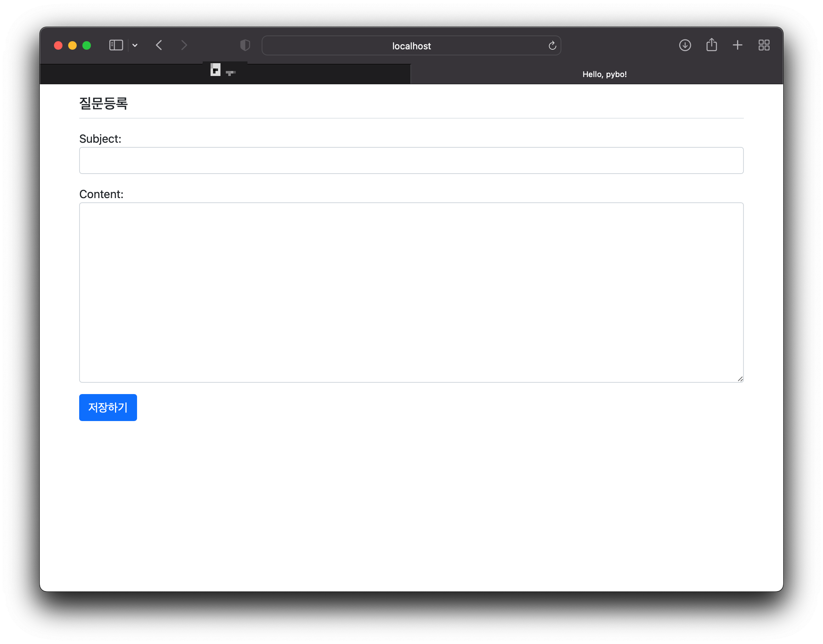Open the sidebar options dropdown chevron
The height and width of the screenshot is (644, 823).
pyautogui.click(x=135, y=46)
